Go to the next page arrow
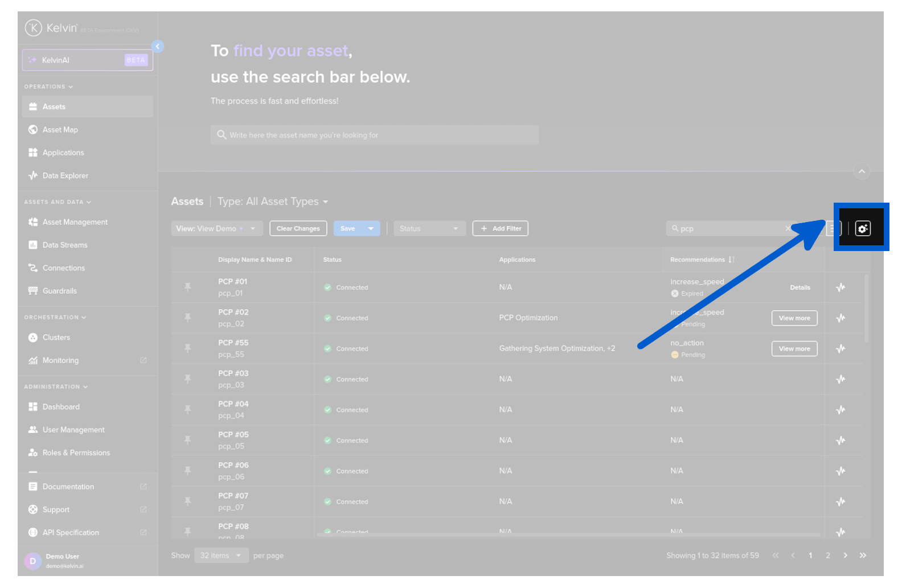 845,556
